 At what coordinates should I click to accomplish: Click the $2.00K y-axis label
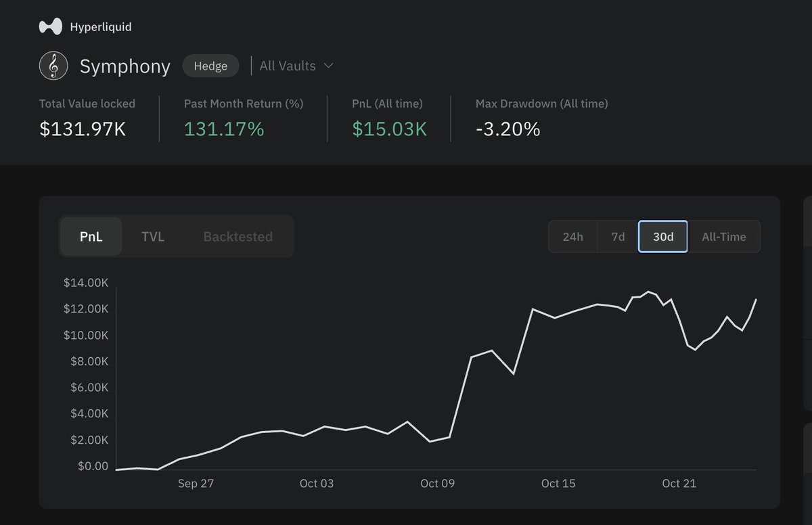point(89,440)
